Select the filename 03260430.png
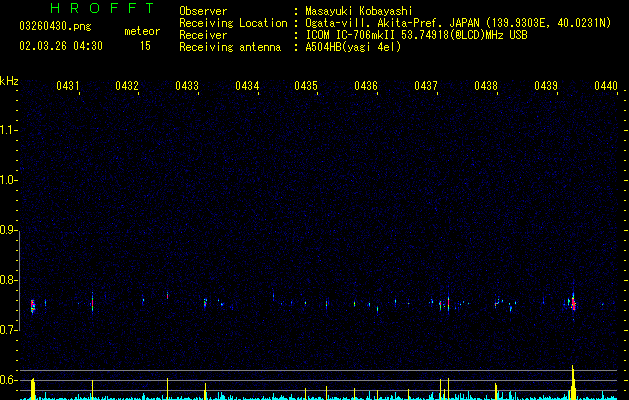This screenshot has width=629, height=400. 55,26
